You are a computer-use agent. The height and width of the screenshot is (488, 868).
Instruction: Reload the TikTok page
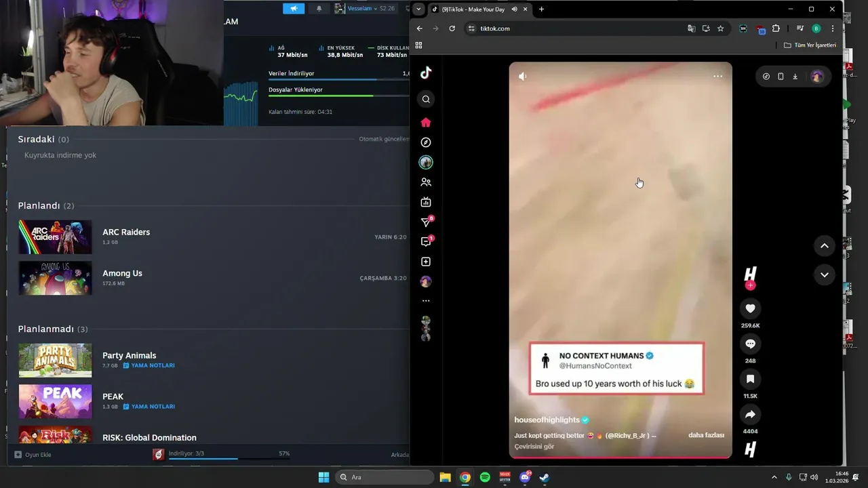452,28
